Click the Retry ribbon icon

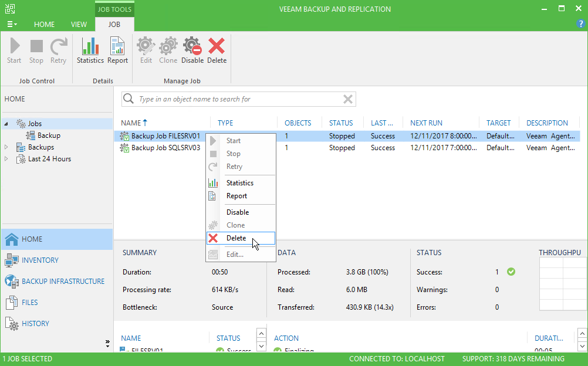(x=59, y=50)
